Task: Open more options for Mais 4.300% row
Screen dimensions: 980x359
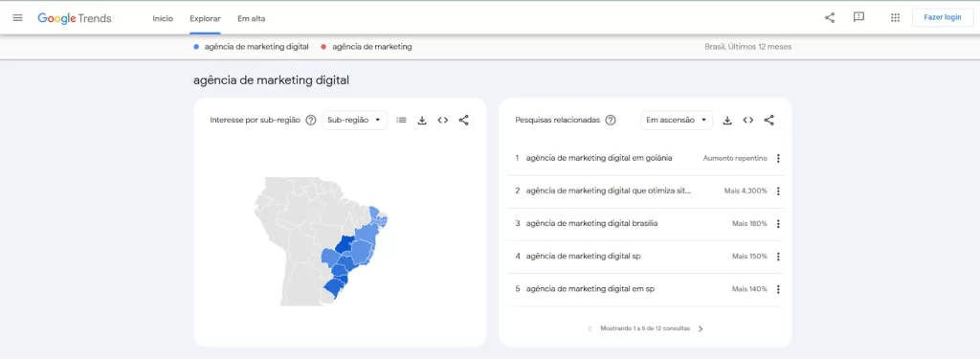Action: (778, 191)
